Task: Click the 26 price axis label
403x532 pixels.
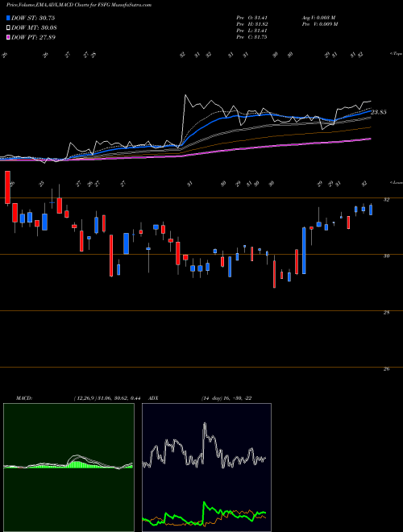Action: tap(386, 369)
